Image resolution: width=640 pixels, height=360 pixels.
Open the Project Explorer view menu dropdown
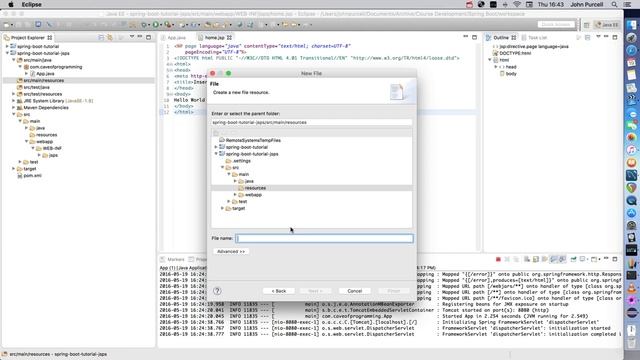tap(131, 37)
